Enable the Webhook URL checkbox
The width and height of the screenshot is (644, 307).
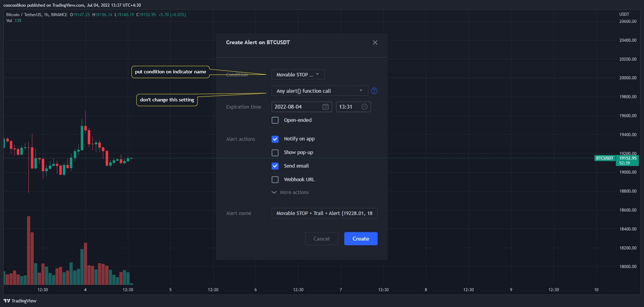(x=275, y=180)
